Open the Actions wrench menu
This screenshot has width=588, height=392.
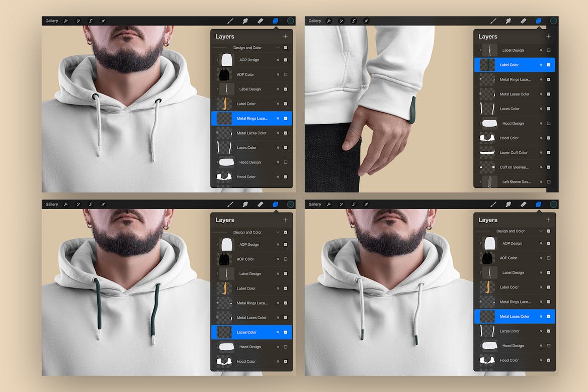65,21
